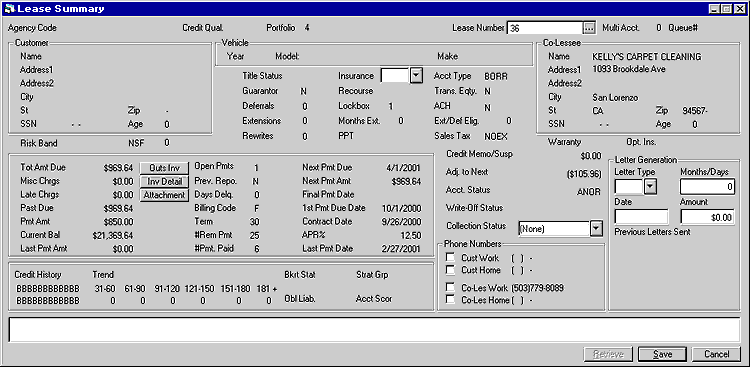
Task: Check the Cust Work phone checkbox
Action: (450, 257)
